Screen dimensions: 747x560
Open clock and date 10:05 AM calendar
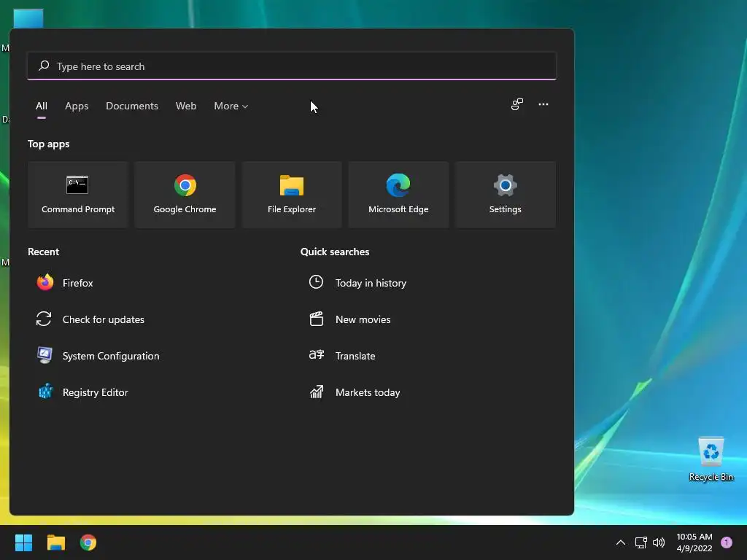(x=694, y=542)
